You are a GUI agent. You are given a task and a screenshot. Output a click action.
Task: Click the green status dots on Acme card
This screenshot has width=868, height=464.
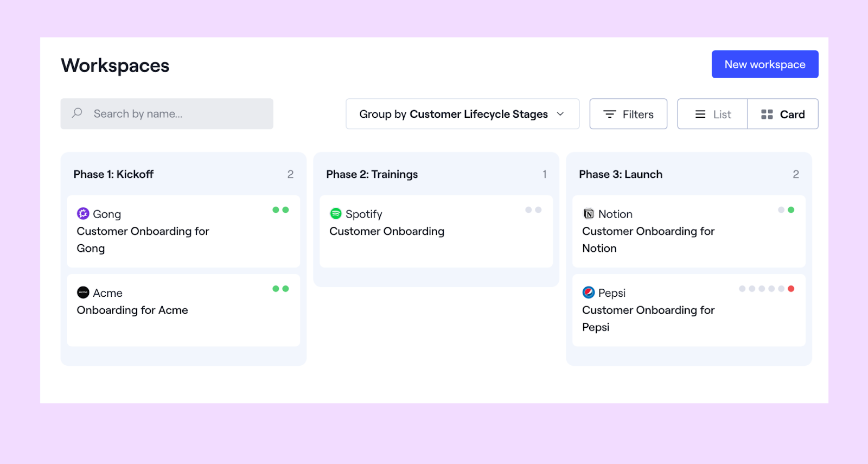click(280, 289)
